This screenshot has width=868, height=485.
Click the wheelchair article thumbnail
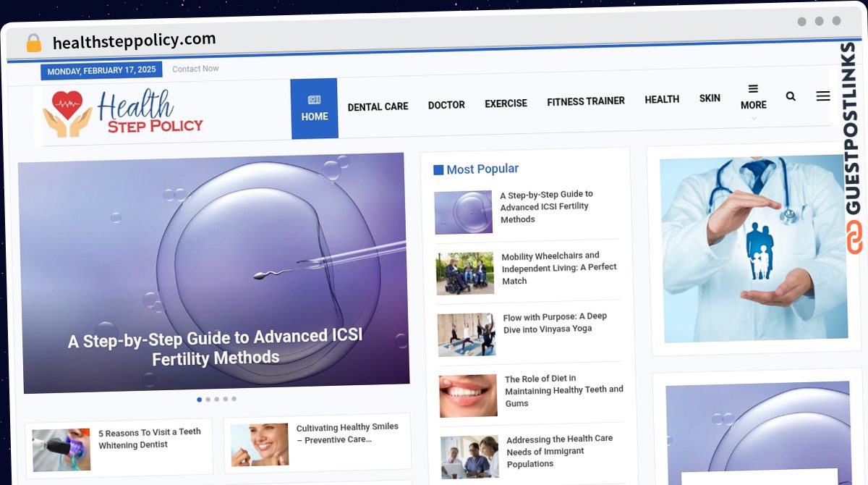pyautogui.click(x=465, y=273)
